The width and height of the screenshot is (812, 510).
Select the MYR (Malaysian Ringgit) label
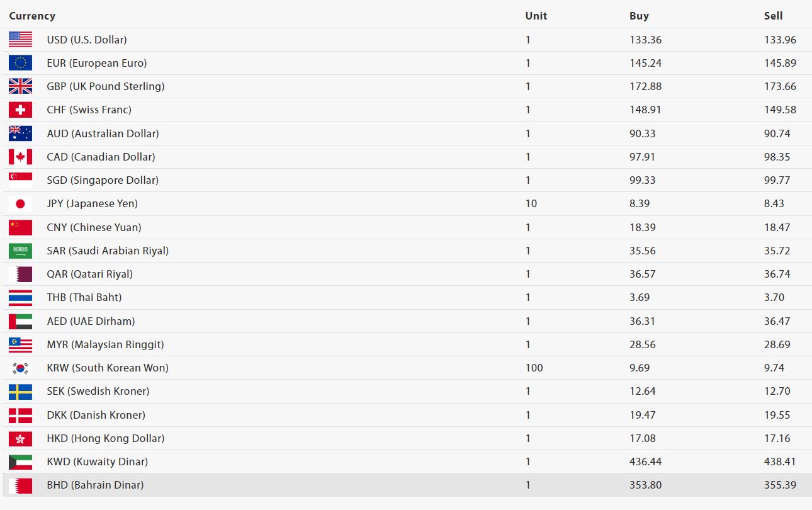click(105, 344)
